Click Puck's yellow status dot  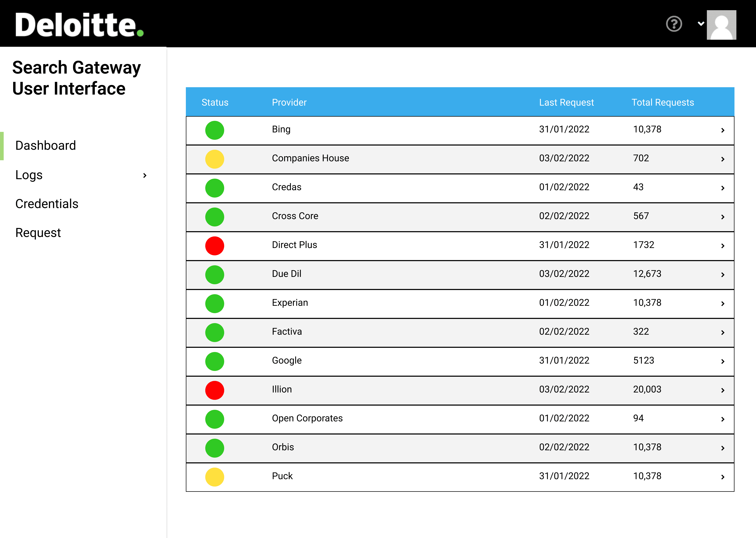[x=215, y=477]
